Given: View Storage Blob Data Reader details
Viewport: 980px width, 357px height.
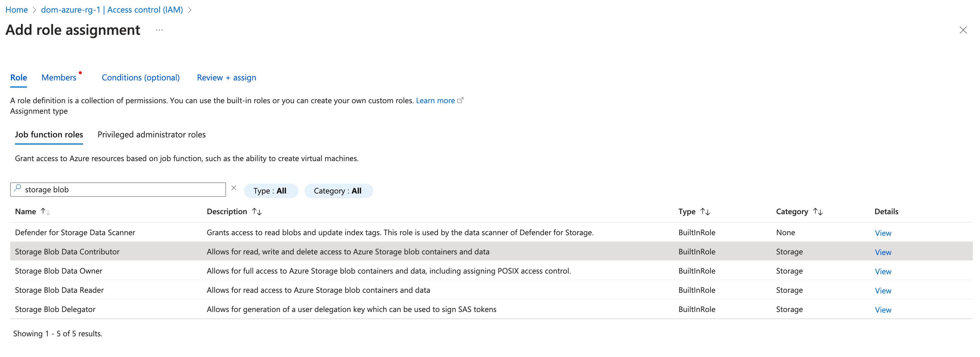Looking at the screenshot, I should 883,291.
